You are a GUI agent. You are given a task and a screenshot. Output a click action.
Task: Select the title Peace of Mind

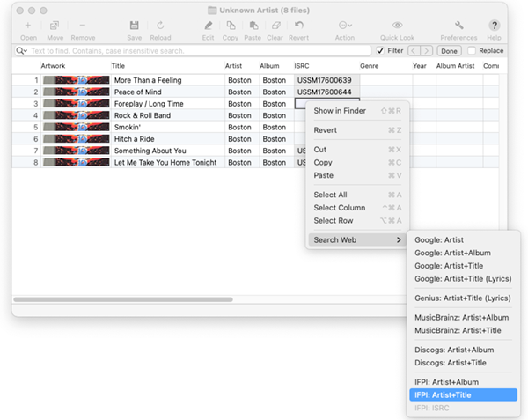pyautogui.click(x=138, y=92)
